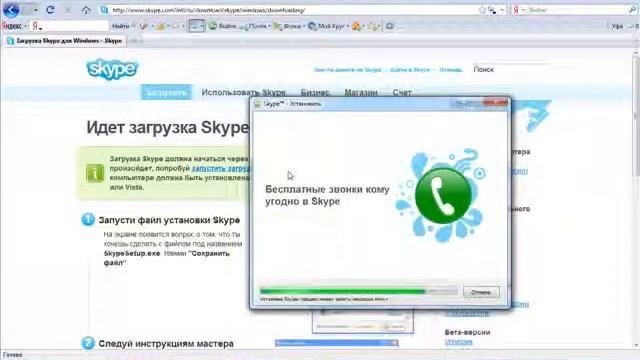Open the Счет navigation item

[x=402, y=93]
